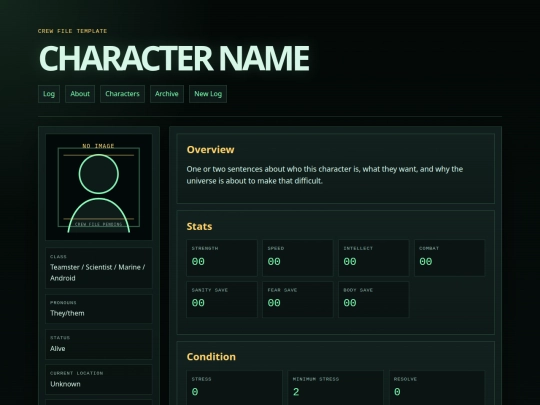Select the Sanity Save value

(x=198, y=303)
